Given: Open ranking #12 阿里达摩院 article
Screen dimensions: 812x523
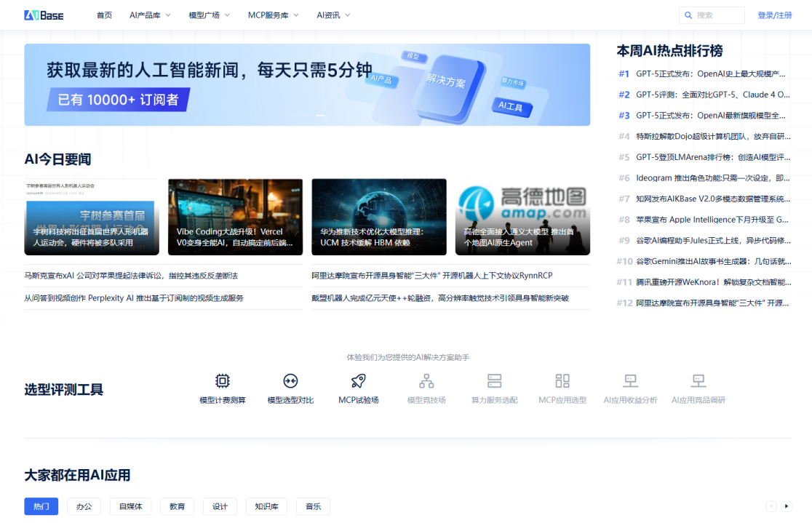Looking at the screenshot, I should pyautogui.click(x=704, y=303).
